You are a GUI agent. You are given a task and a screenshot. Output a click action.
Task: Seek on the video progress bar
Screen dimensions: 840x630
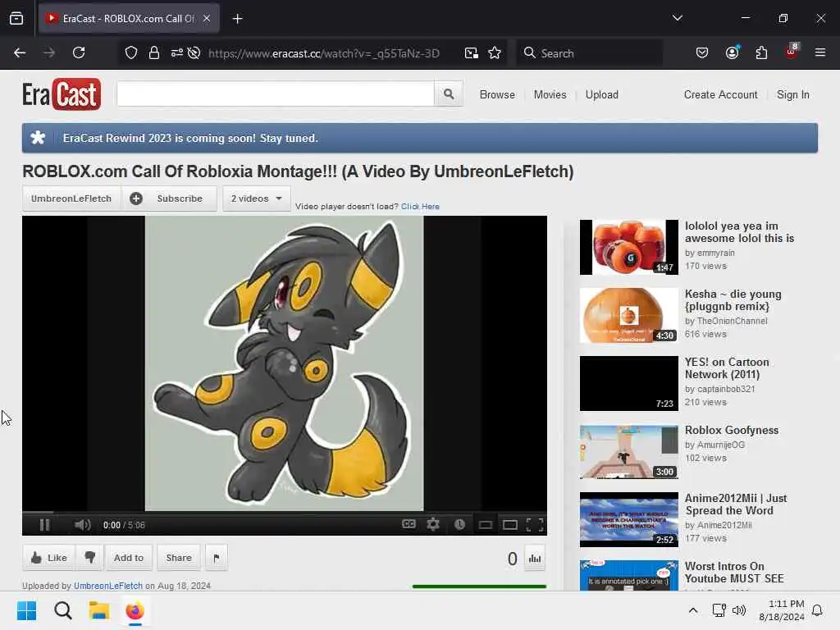(x=285, y=512)
